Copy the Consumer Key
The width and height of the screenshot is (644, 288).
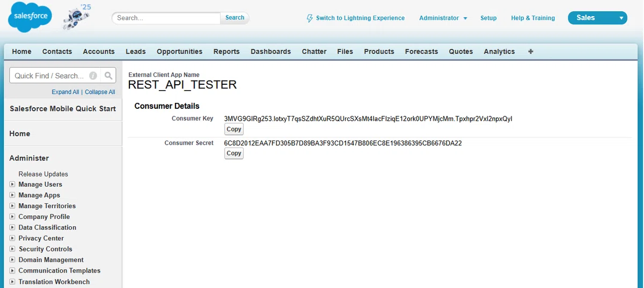tap(234, 129)
